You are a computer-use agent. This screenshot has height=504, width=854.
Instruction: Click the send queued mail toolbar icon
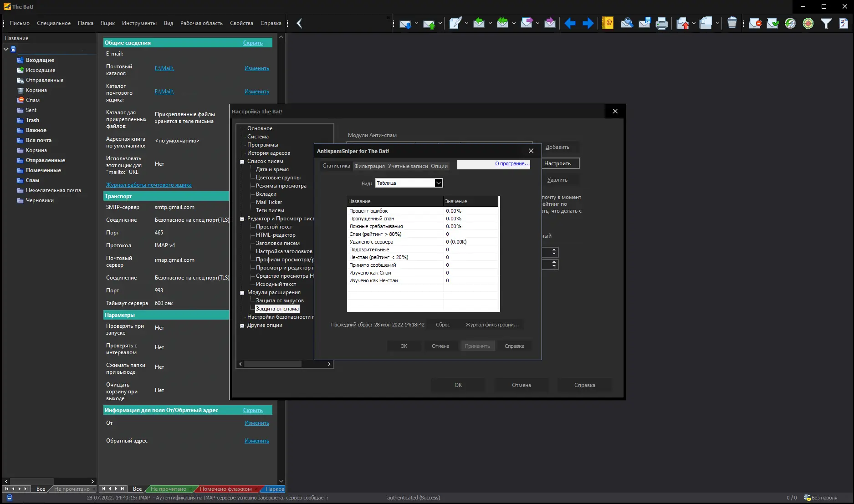(x=429, y=23)
